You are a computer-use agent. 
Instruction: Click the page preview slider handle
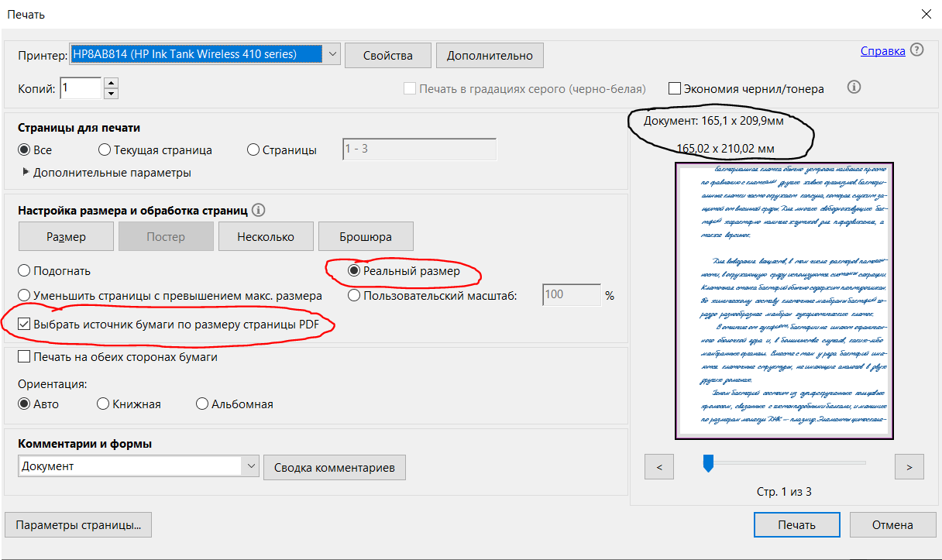(x=707, y=463)
